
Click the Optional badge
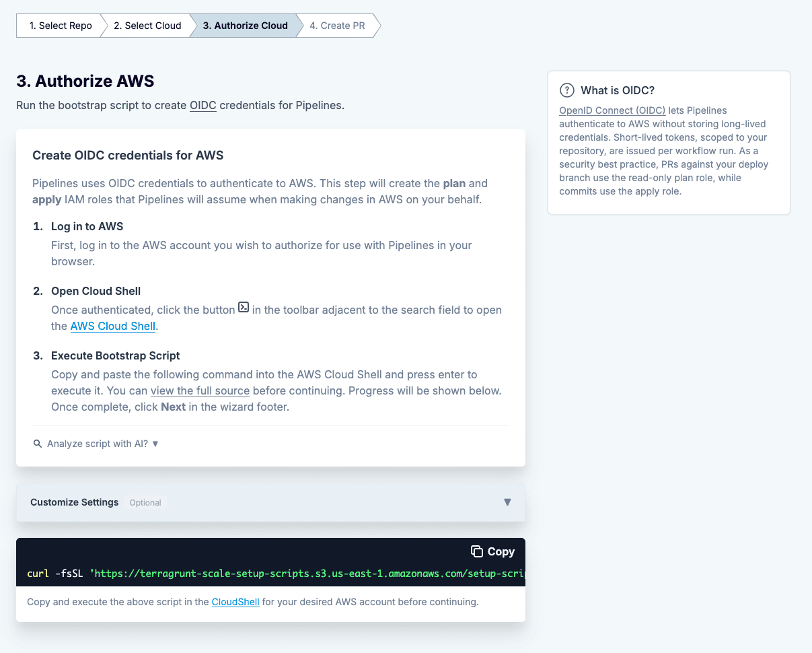coord(145,503)
